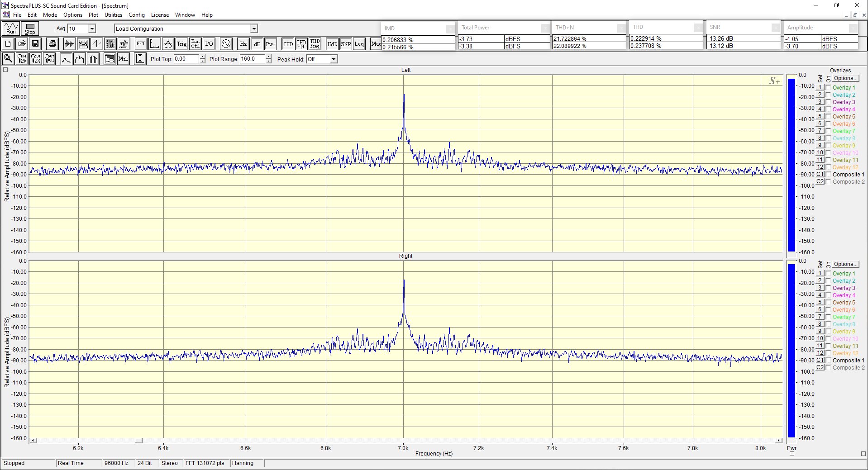
Task: Open the Options menu
Action: click(x=73, y=15)
